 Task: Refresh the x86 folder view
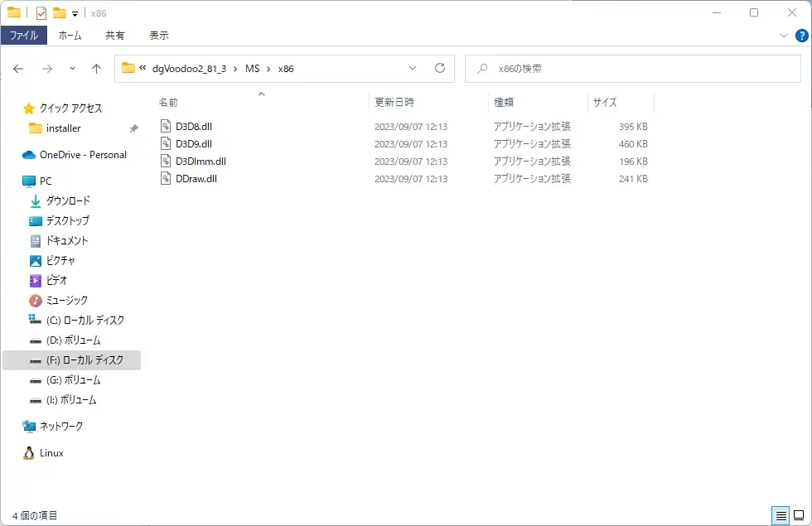pos(440,68)
